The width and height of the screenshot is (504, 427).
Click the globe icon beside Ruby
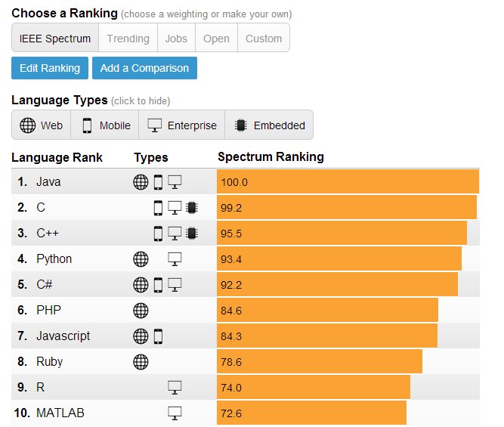[x=141, y=362]
